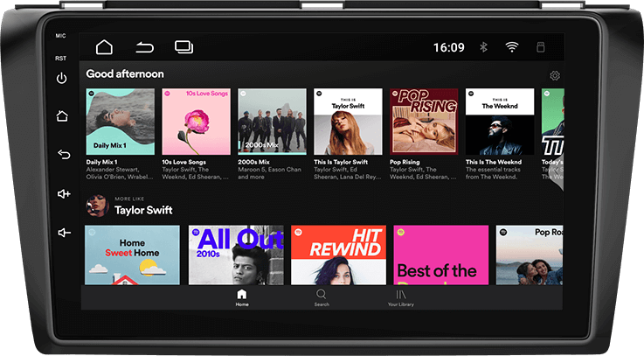Screen dimensions: 644x356
Task: Open This Is Taylor Swift cover
Action: pos(348,122)
